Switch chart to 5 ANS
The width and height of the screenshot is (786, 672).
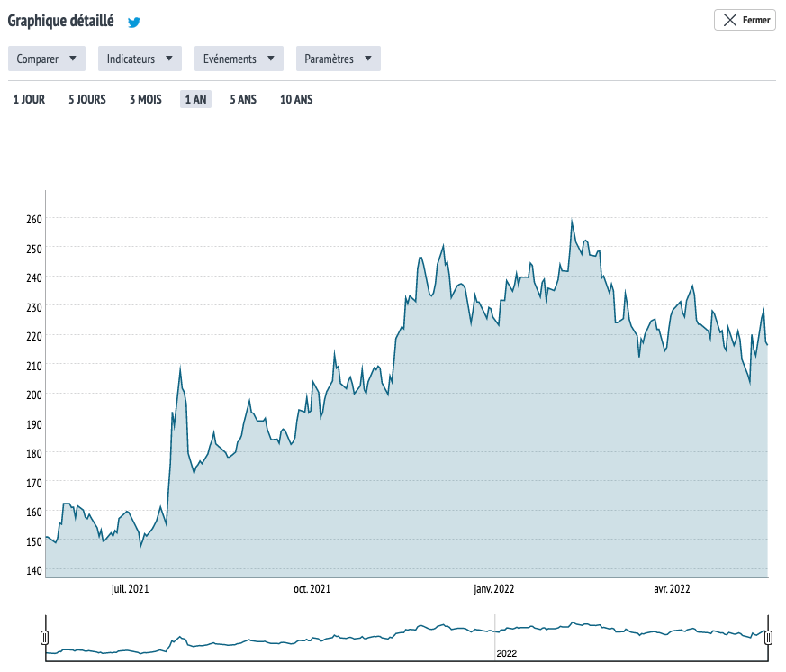(x=243, y=99)
